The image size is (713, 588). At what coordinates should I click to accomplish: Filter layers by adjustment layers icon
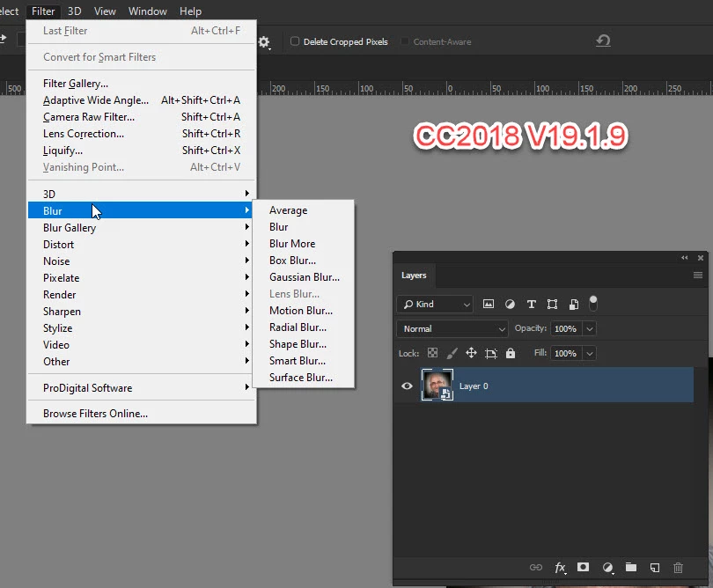click(510, 304)
